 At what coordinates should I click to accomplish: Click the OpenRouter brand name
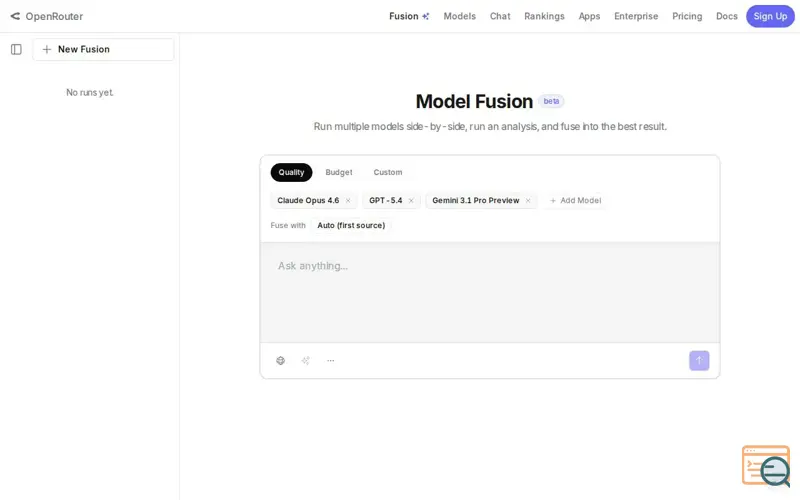[54, 16]
